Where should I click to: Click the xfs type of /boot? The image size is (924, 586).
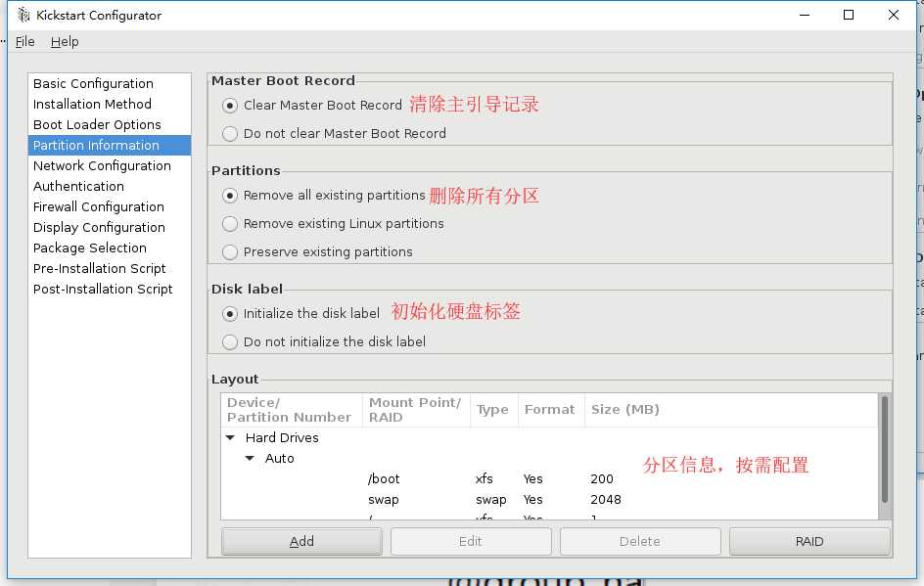point(484,479)
